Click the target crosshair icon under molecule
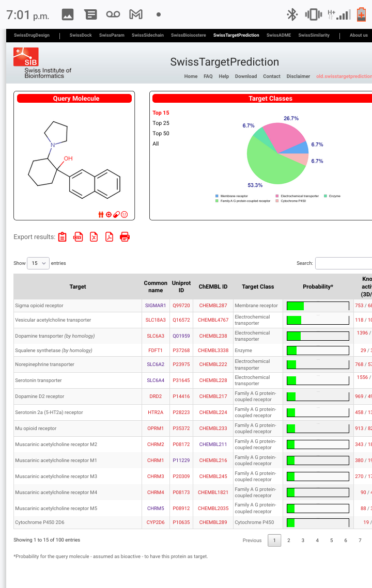Screen dimensions: 372x588 (109, 215)
